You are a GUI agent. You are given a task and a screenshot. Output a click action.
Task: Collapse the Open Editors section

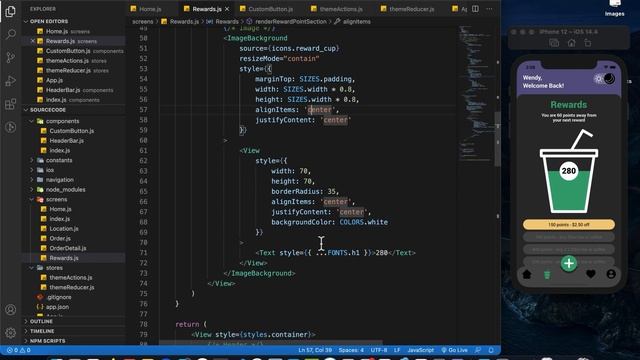(26, 21)
